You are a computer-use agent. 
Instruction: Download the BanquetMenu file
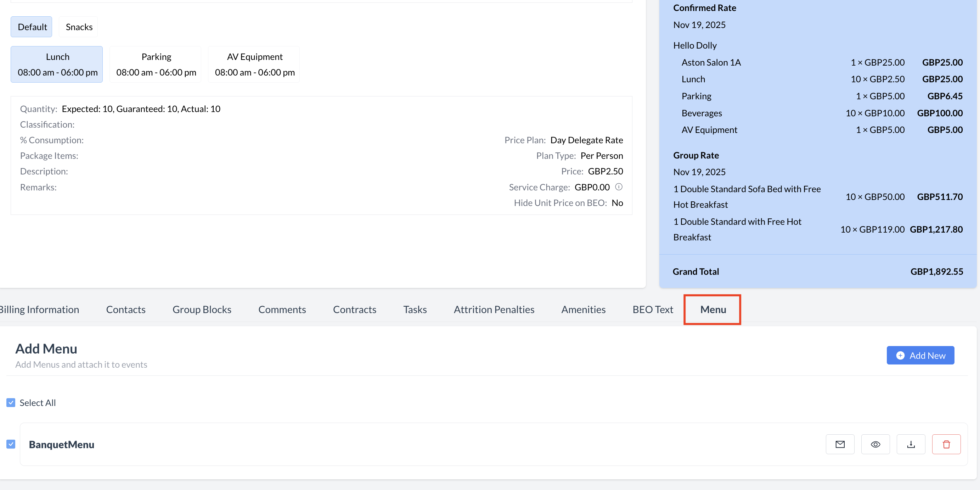(911, 444)
